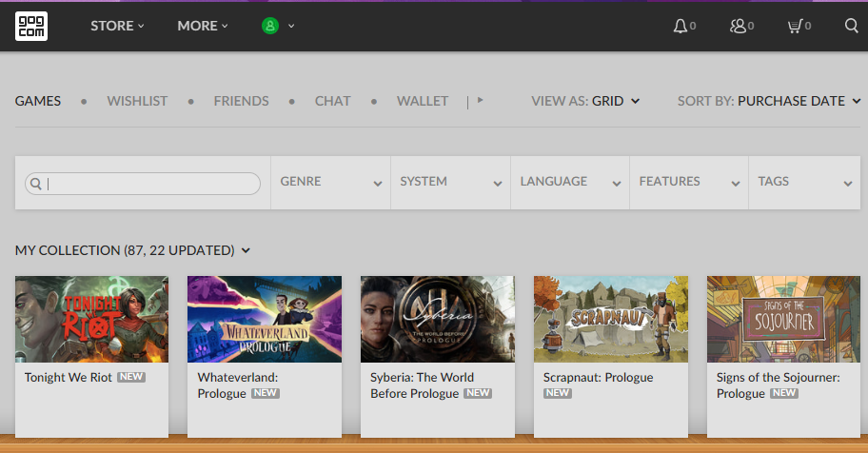This screenshot has height=453, width=868.
Task: Open the Scrapnaut: Prologue cover art
Action: (611, 320)
